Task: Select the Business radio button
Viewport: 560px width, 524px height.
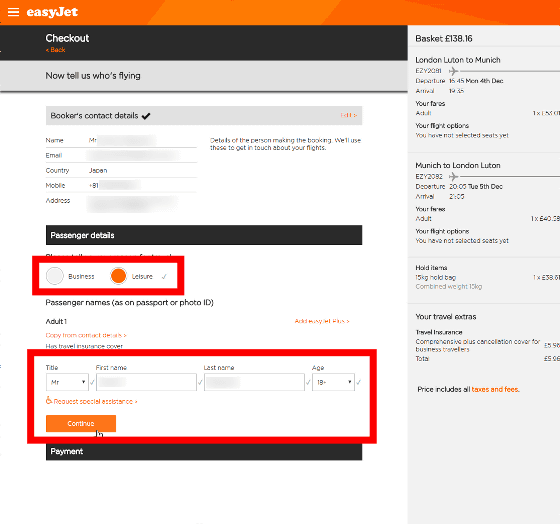Action: (x=55, y=276)
